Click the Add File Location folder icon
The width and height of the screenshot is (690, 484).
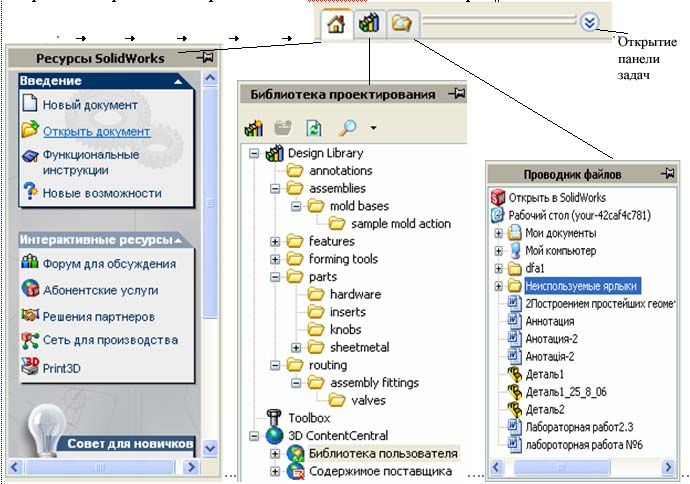(x=283, y=128)
